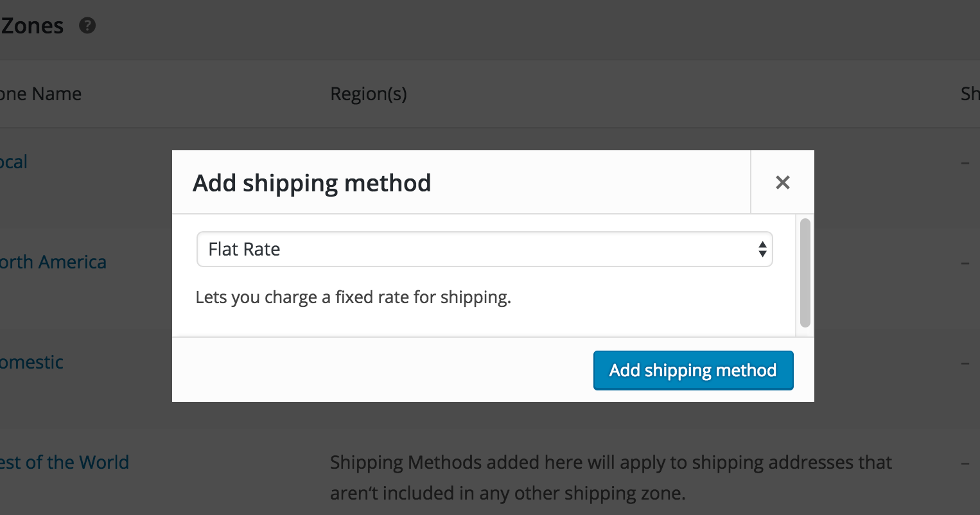Click the Add shipping method dialog title
The image size is (980, 515).
[312, 183]
